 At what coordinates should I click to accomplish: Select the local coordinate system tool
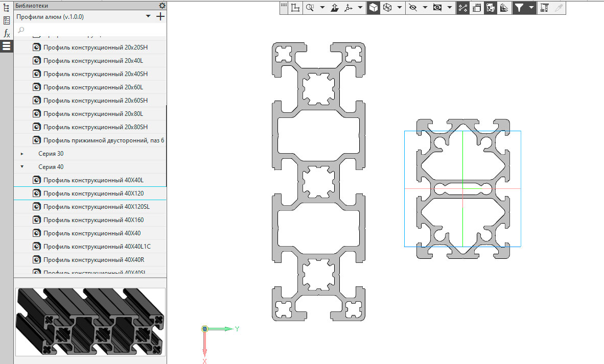point(295,8)
